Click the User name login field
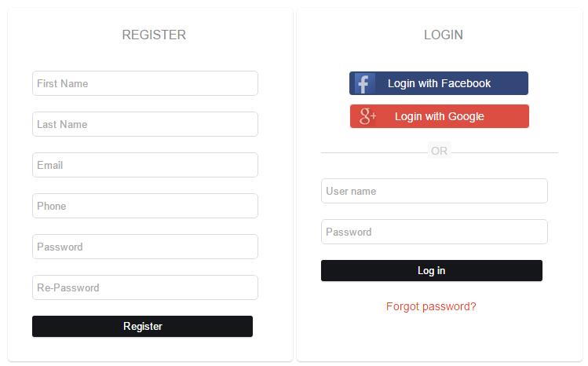588x366 pixels. (x=434, y=191)
